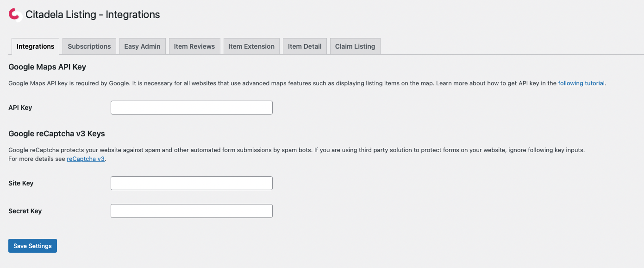Click the Secret Key field label
Viewport: 644px width, 268px height.
25,211
